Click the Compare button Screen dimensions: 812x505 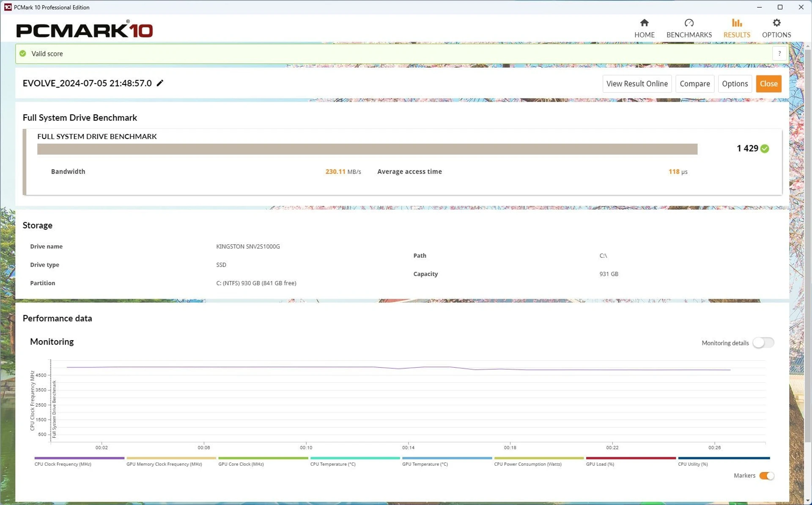[694, 84]
